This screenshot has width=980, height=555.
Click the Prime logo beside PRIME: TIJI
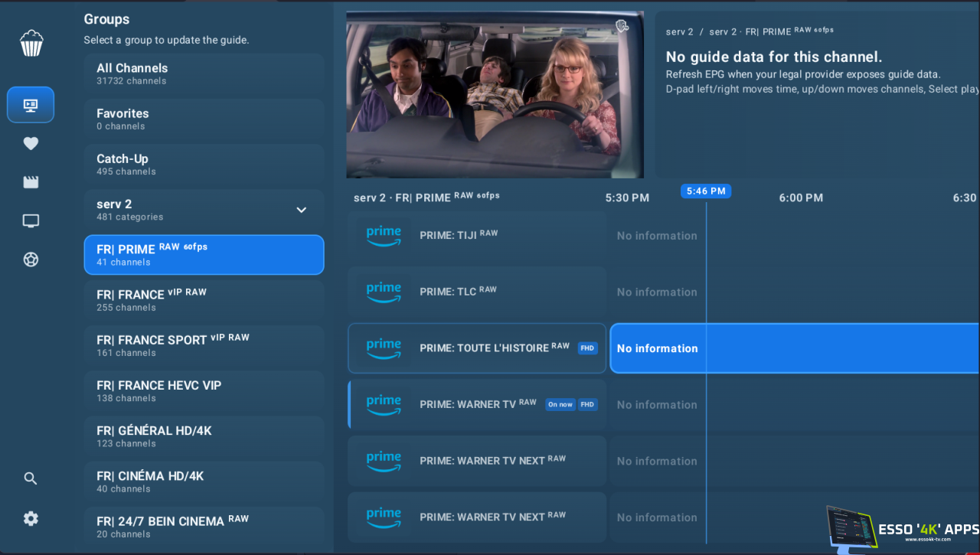(384, 236)
